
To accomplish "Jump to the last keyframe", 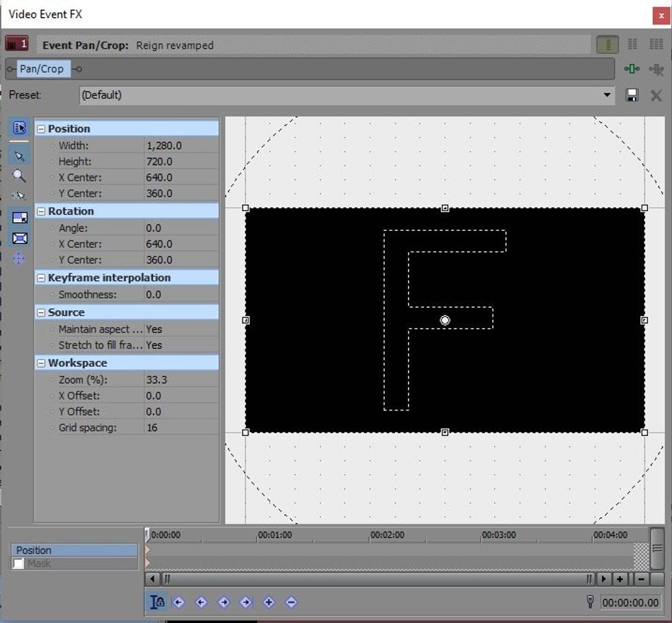I will (x=245, y=602).
